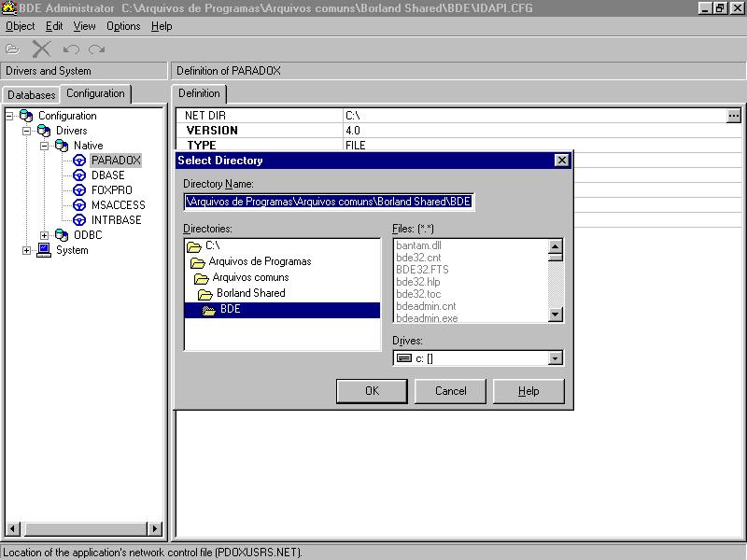Click the NET DIR browse ellipsis button
The height and width of the screenshot is (560, 747).
(x=733, y=116)
